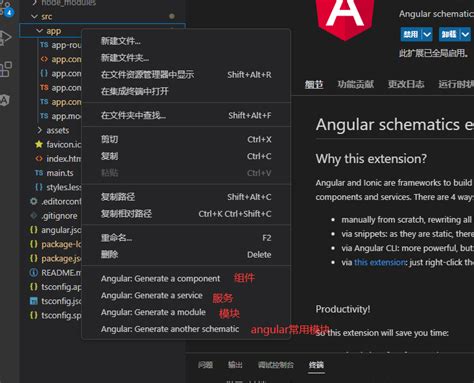Click the 此扩展已全局启用 status text
This screenshot has height=383, width=474.
434,53
